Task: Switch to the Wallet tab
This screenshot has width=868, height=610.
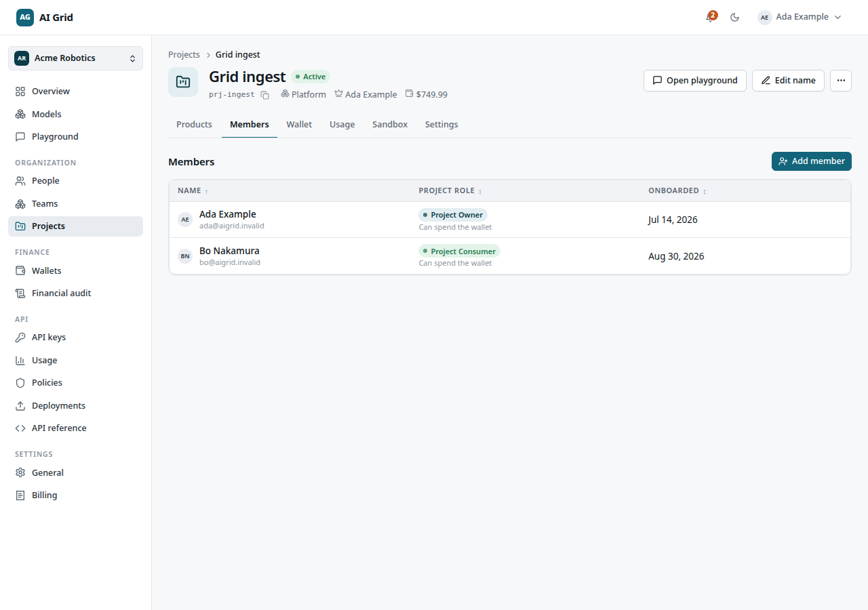Action: (x=299, y=125)
